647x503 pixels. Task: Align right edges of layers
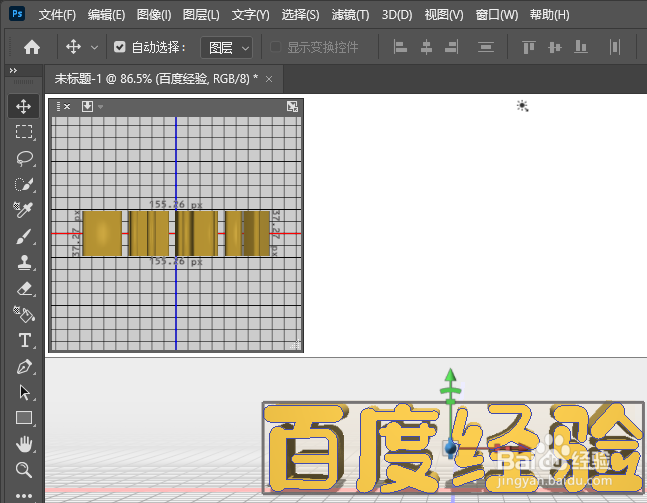(x=452, y=47)
